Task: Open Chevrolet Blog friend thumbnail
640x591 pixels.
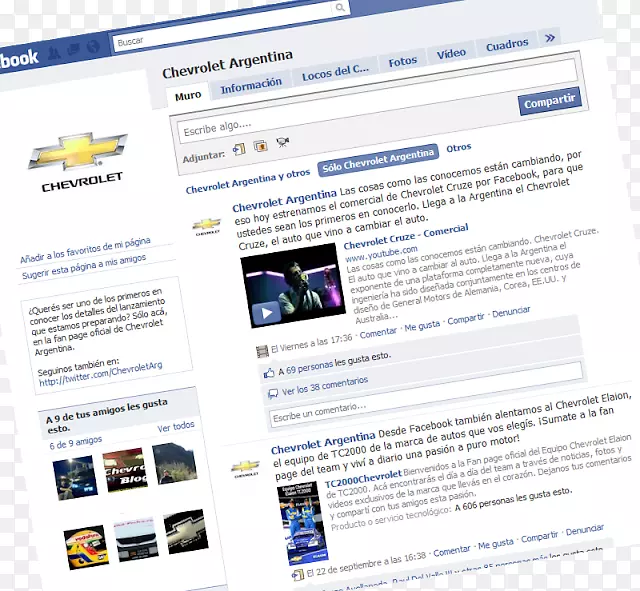Action: pos(124,470)
